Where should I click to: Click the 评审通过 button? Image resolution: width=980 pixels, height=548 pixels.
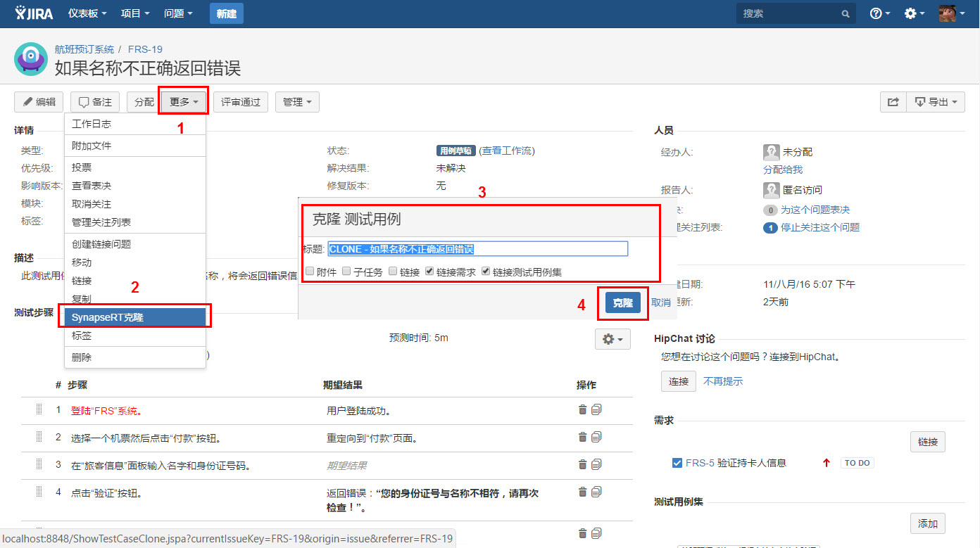pos(241,102)
